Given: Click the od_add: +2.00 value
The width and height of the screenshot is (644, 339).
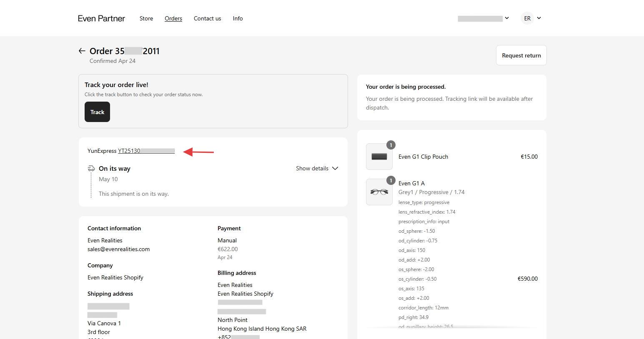Looking at the screenshot, I should click(414, 260).
